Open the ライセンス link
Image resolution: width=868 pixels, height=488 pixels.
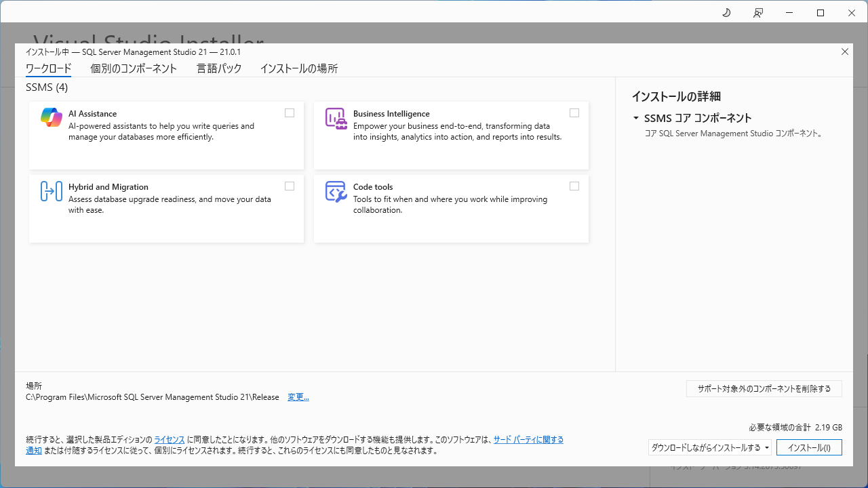pyautogui.click(x=170, y=439)
